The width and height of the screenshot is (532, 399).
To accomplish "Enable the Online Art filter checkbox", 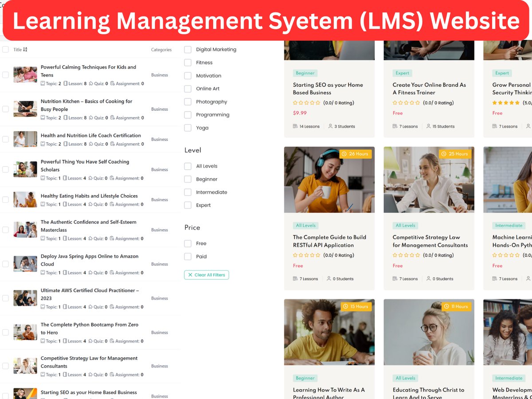I will (x=188, y=89).
